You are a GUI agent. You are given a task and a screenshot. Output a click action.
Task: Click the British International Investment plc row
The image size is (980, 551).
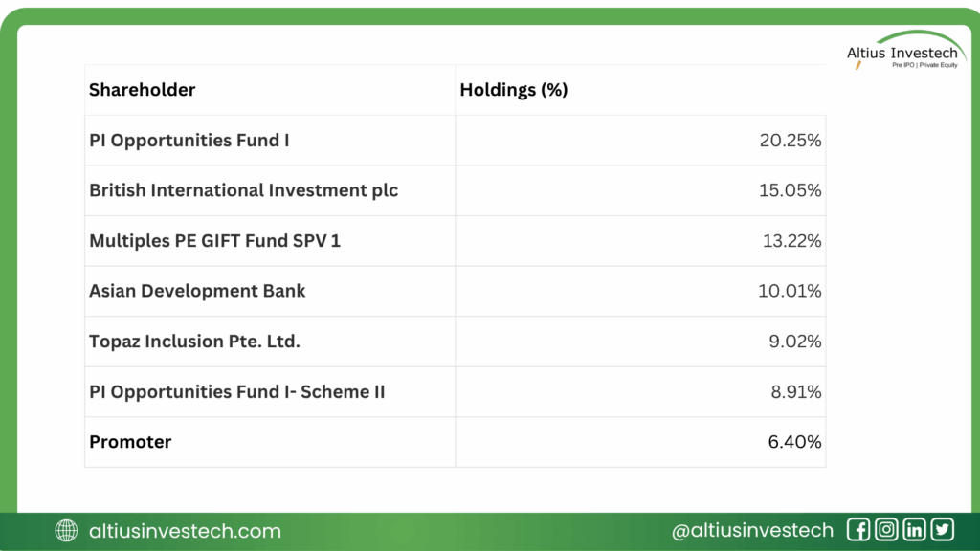(x=244, y=190)
